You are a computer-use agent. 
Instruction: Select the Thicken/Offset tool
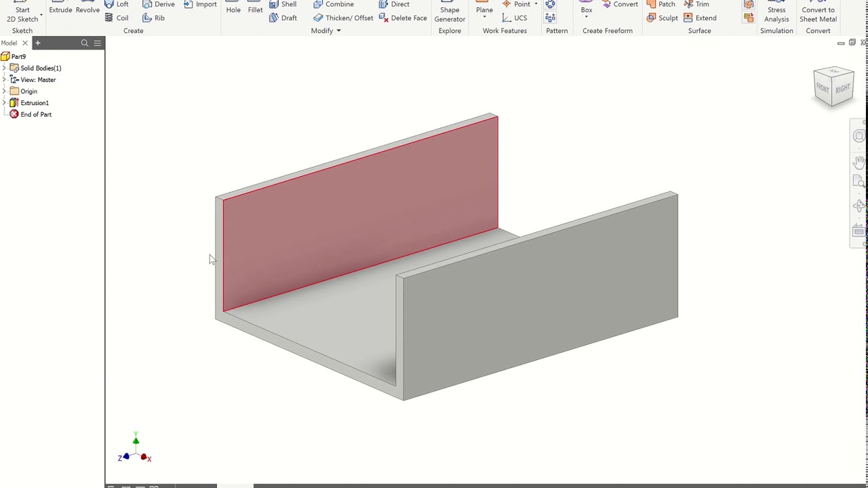pyautogui.click(x=343, y=18)
